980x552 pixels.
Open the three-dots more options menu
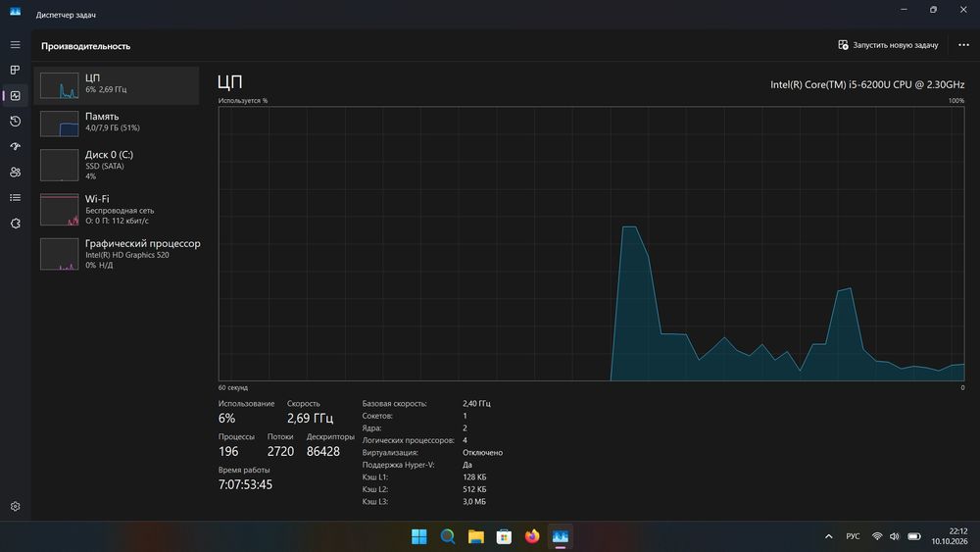[x=963, y=45]
